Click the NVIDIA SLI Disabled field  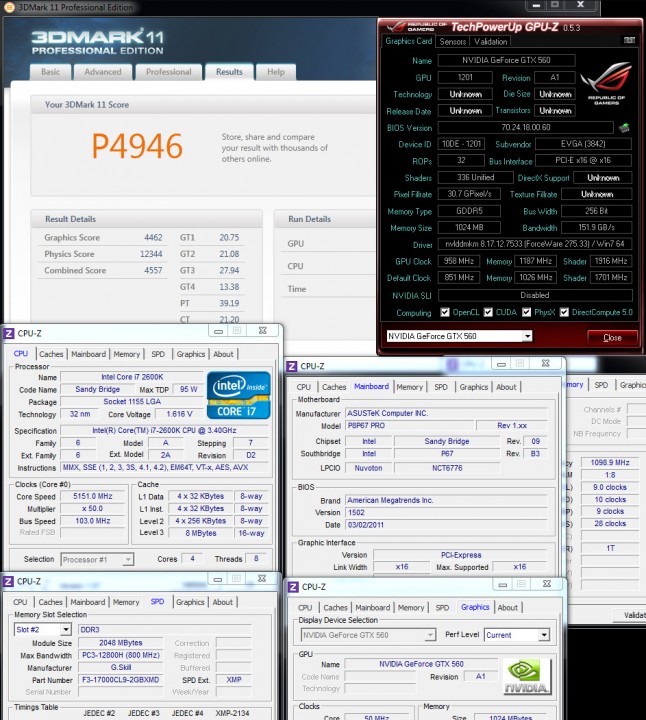pyautogui.click(x=535, y=295)
